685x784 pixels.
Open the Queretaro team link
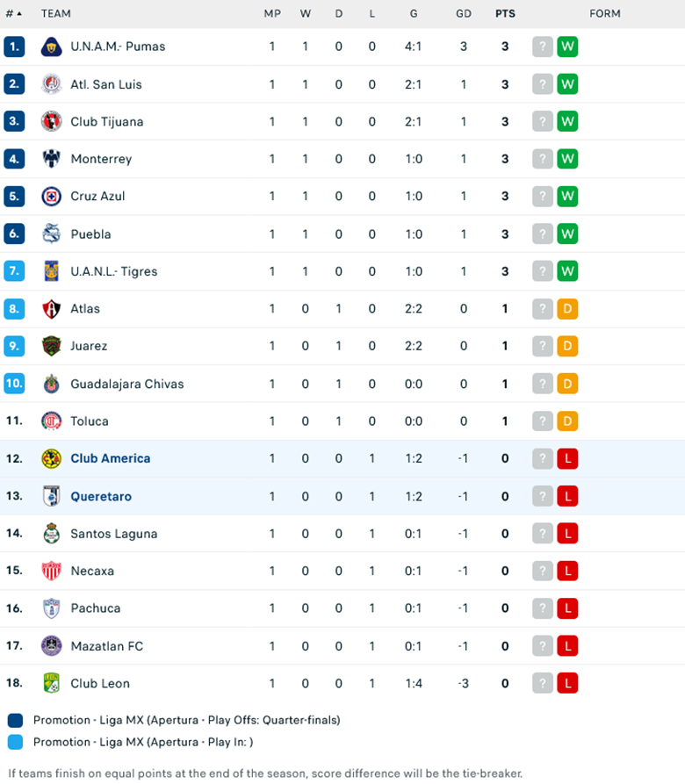pos(101,496)
